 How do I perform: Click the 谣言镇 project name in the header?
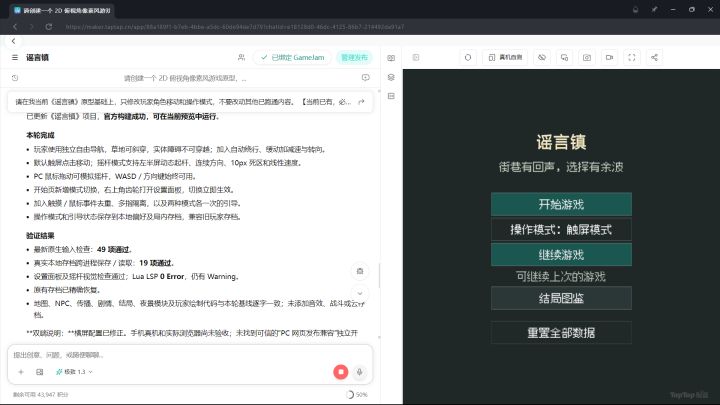pyautogui.click(x=37, y=57)
